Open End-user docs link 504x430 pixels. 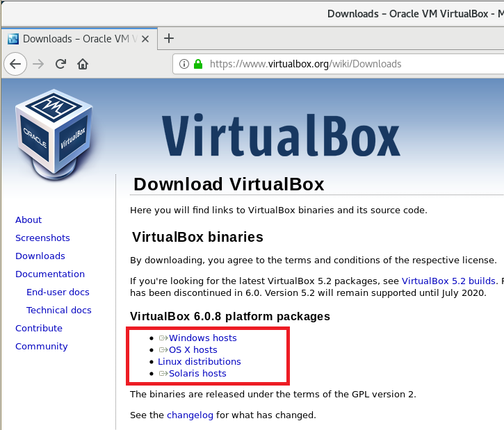(x=58, y=292)
